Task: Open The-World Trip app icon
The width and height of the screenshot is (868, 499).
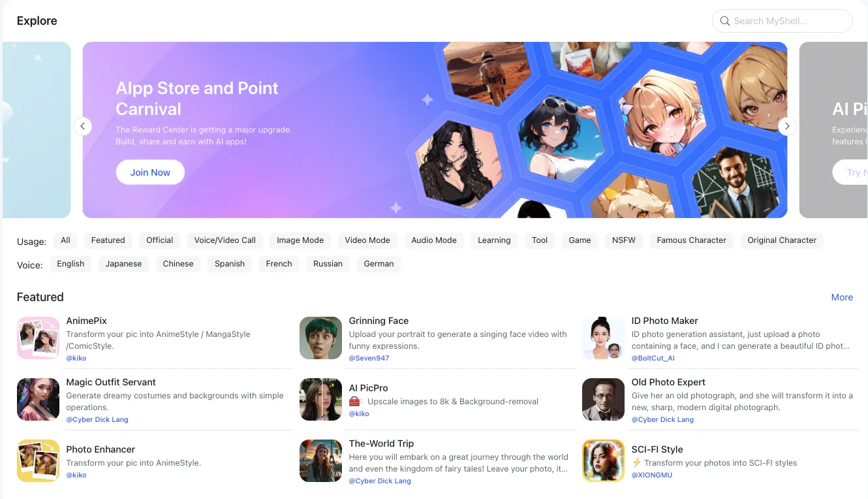Action: tap(320, 460)
